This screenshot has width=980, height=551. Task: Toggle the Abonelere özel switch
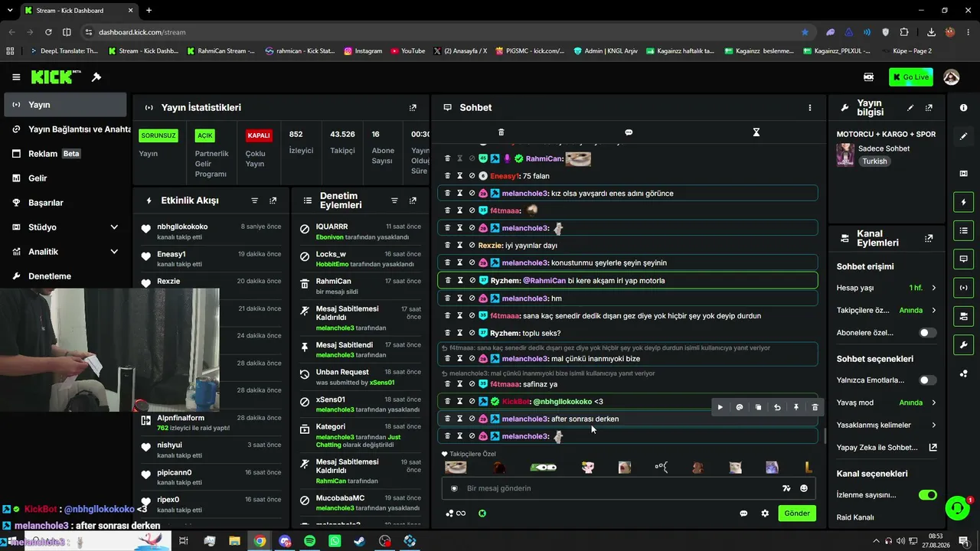927,333
